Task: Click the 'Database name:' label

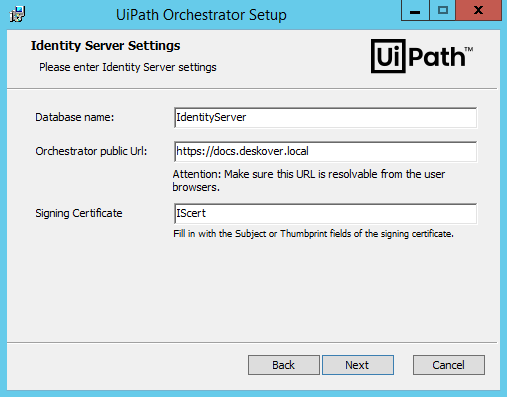Action: (75, 117)
